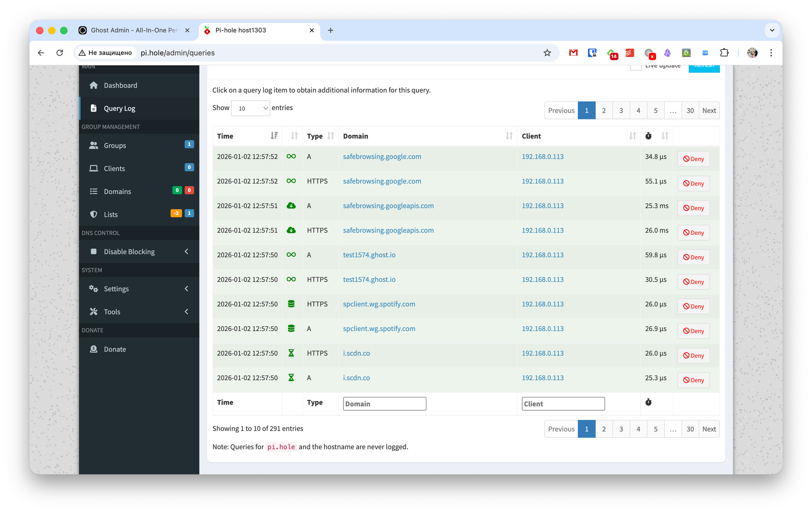Image resolution: width=812 pixels, height=513 pixels.
Task: Go to page 30 in top pagination
Action: pos(690,110)
